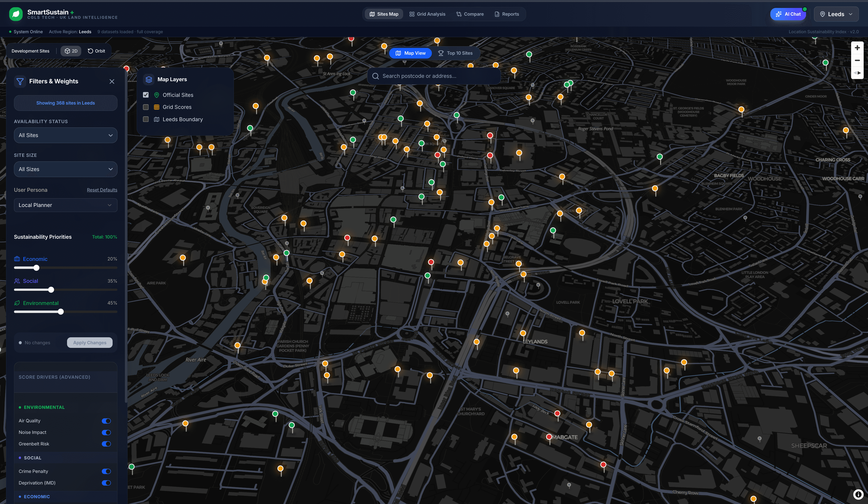Switch to the Grid Analysis tab
The width and height of the screenshot is (868, 504).
click(x=427, y=14)
